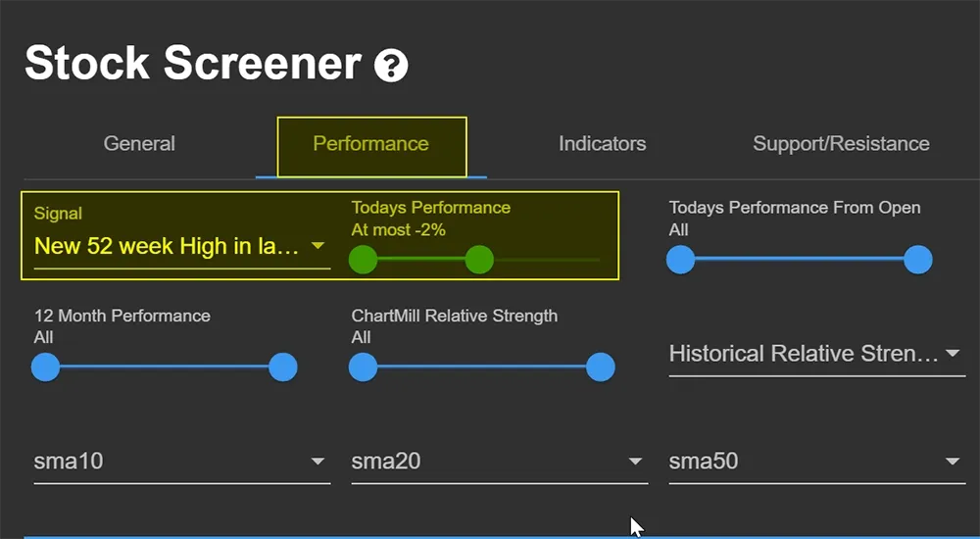Click Todays Performance From Open left handle
The height and width of the screenshot is (539, 980).
point(681,260)
